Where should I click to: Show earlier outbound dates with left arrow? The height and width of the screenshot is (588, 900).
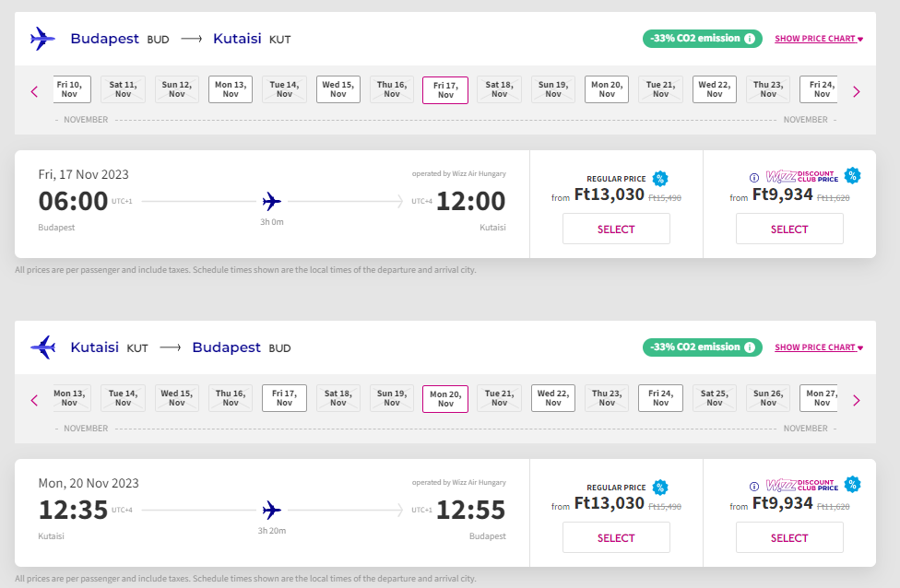[x=35, y=91]
